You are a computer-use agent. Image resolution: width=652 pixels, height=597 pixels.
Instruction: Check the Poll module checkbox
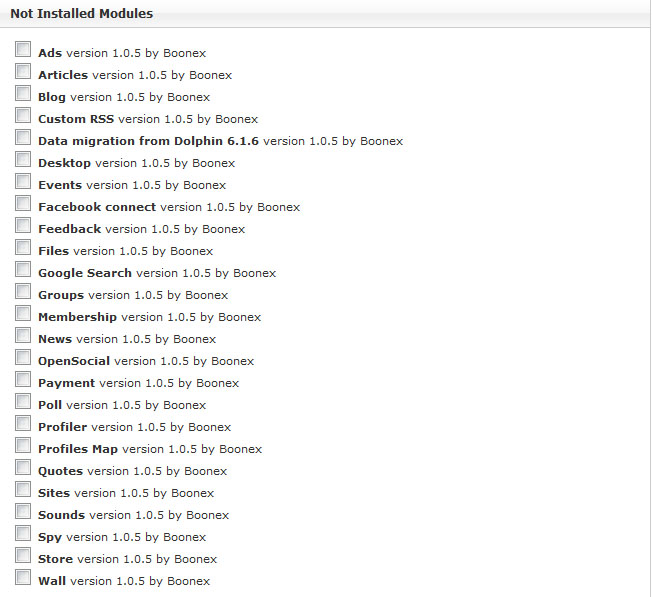point(23,401)
